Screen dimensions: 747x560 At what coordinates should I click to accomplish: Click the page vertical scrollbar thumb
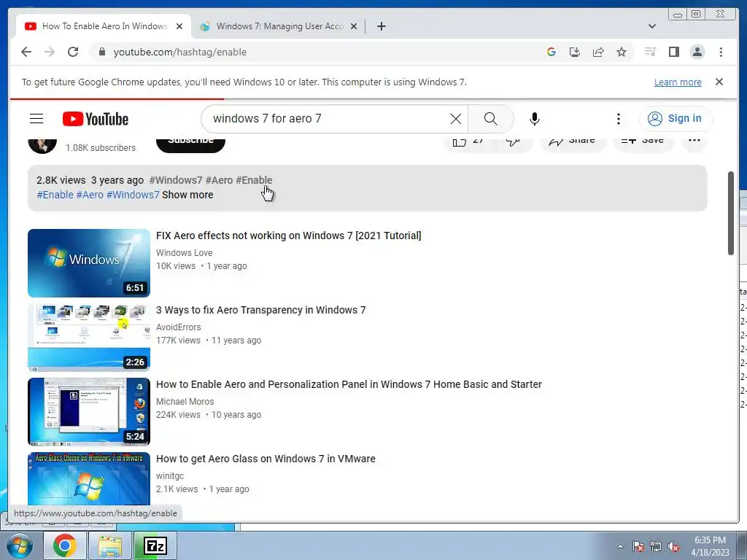(730, 213)
